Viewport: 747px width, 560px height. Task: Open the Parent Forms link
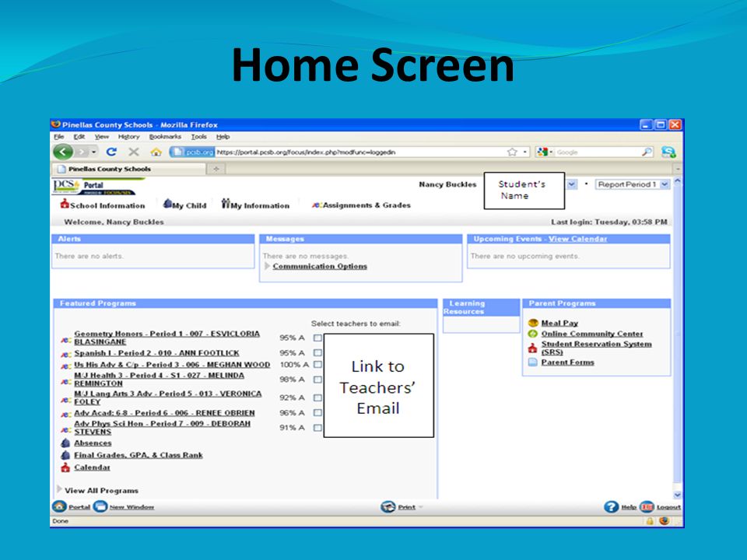[x=567, y=362]
